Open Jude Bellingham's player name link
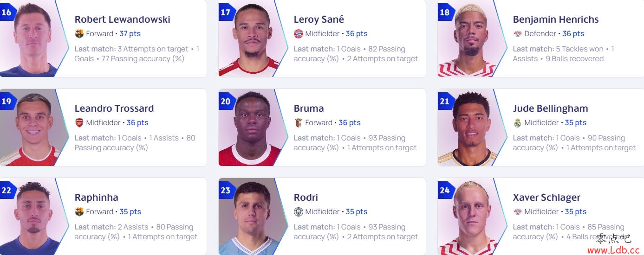This screenshot has height=255, width=644. point(550,108)
